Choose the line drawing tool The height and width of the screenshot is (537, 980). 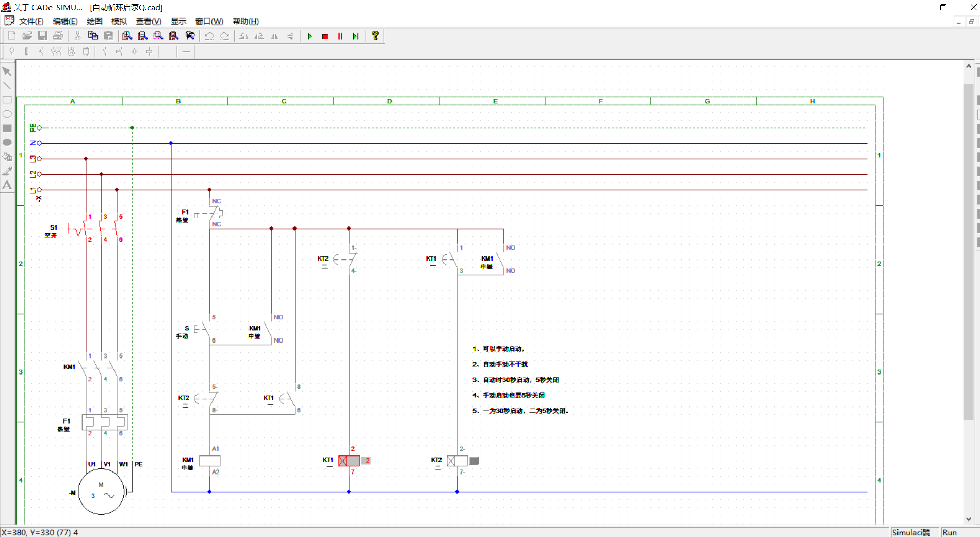click(x=7, y=86)
